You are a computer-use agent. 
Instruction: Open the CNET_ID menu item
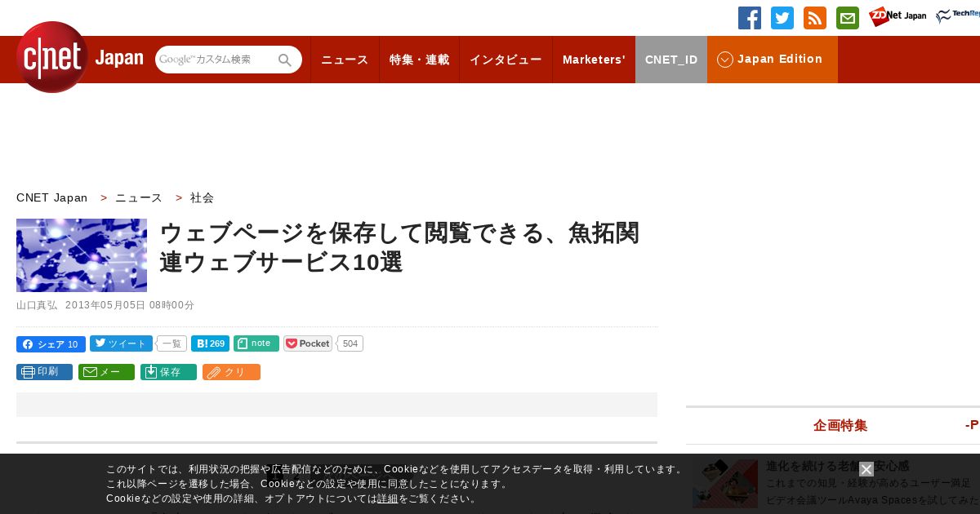click(671, 60)
